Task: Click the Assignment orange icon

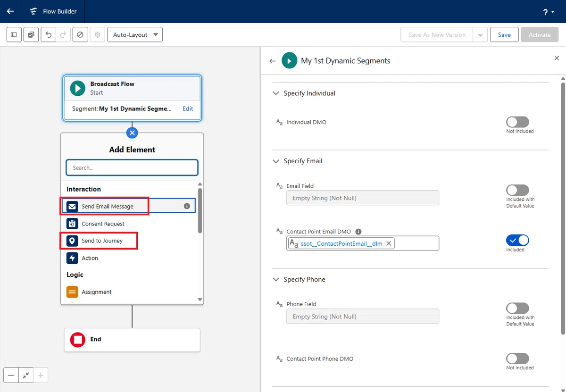Action: (x=72, y=292)
